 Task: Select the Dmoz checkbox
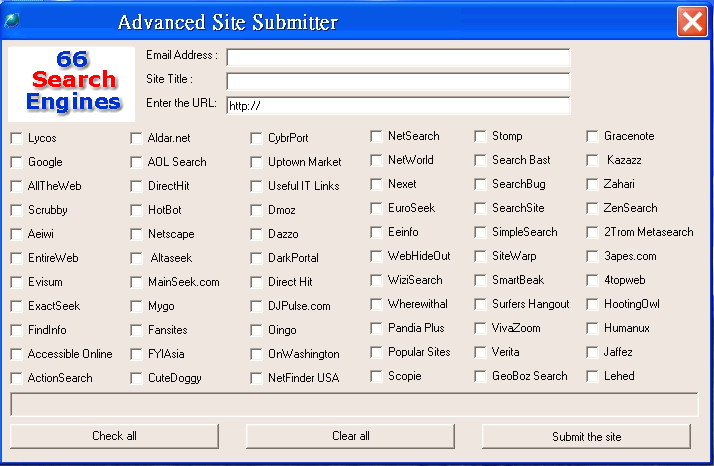[256, 210]
